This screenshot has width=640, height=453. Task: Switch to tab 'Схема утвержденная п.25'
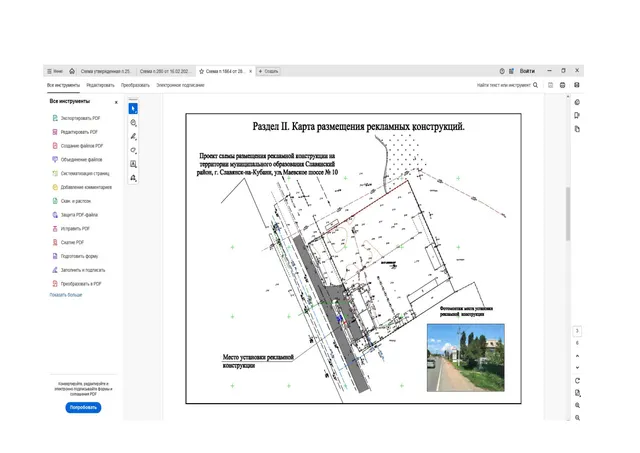click(x=106, y=71)
